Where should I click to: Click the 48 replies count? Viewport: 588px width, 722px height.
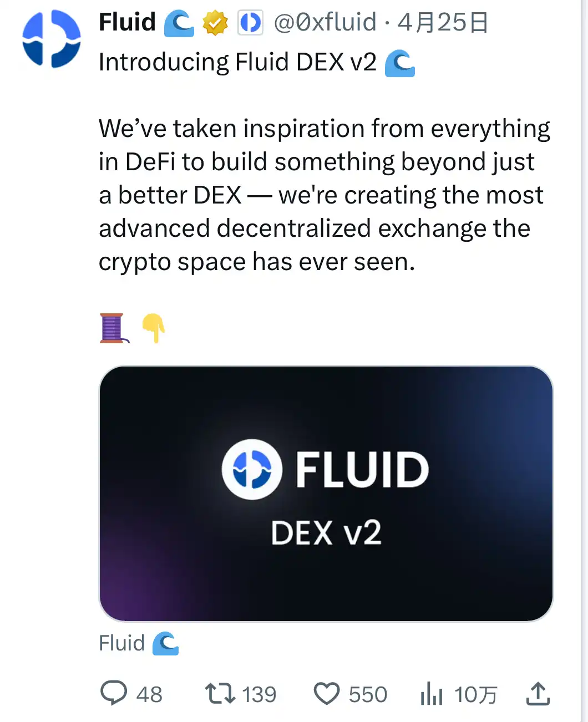tap(149, 694)
